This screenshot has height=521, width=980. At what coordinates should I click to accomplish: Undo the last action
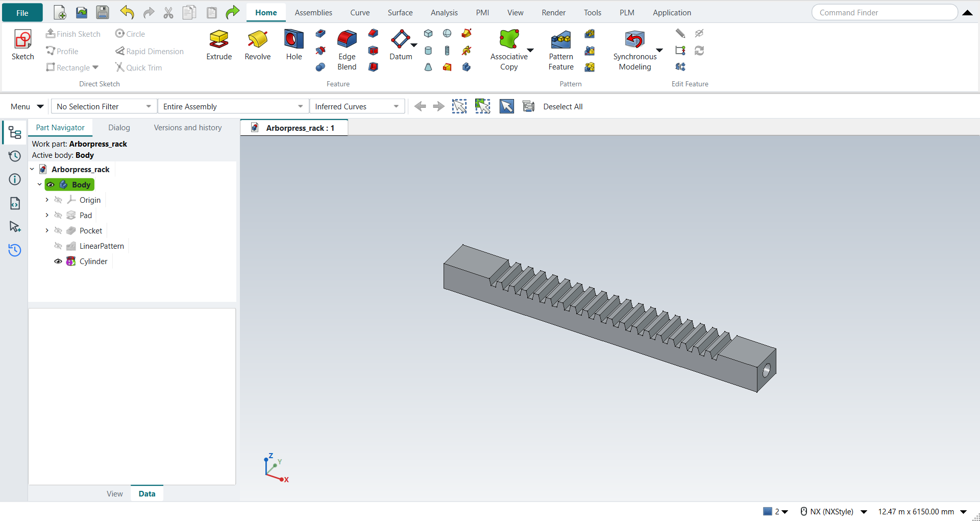(x=127, y=12)
